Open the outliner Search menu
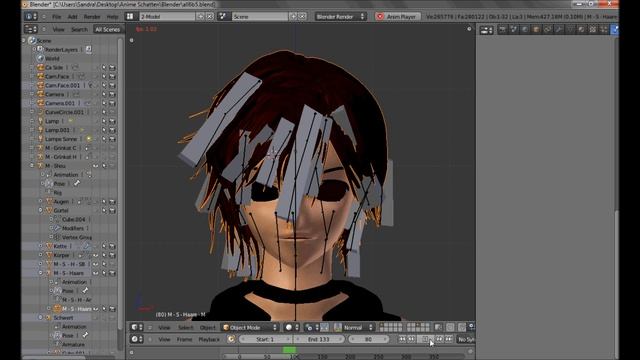Screen dimensions: 640x360 tap(79, 29)
